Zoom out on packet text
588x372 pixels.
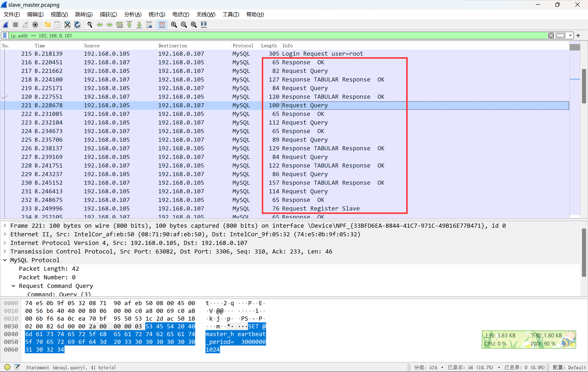(184, 25)
